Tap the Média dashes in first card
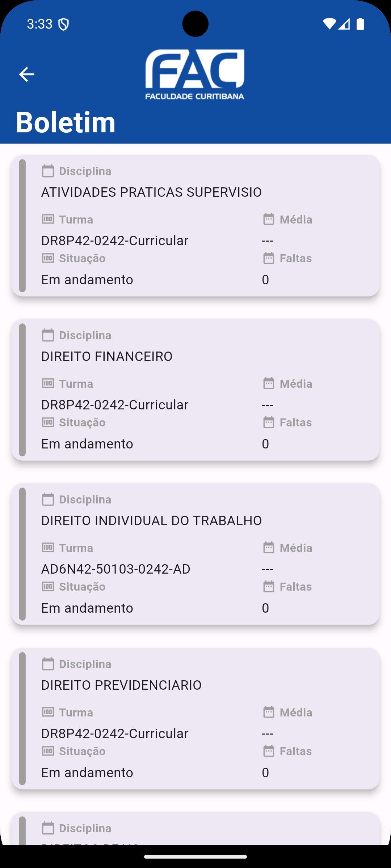The width and height of the screenshot is (391, 868). pyautogui.click(x=268, y=241)
